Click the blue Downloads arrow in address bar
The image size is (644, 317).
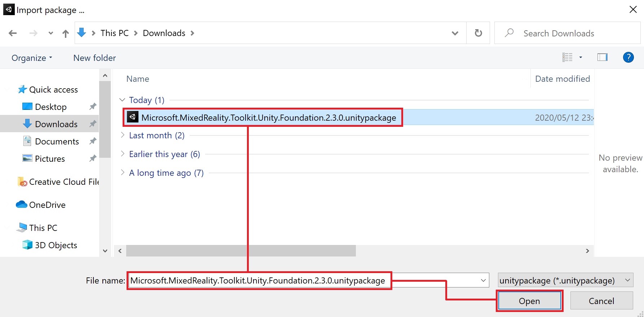point(82,33)
